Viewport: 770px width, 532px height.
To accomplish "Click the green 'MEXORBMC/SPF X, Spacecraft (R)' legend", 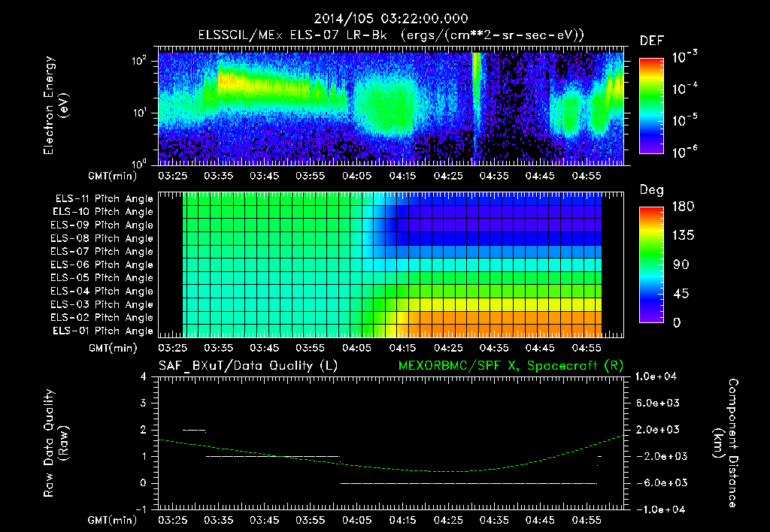I will 511,366.
